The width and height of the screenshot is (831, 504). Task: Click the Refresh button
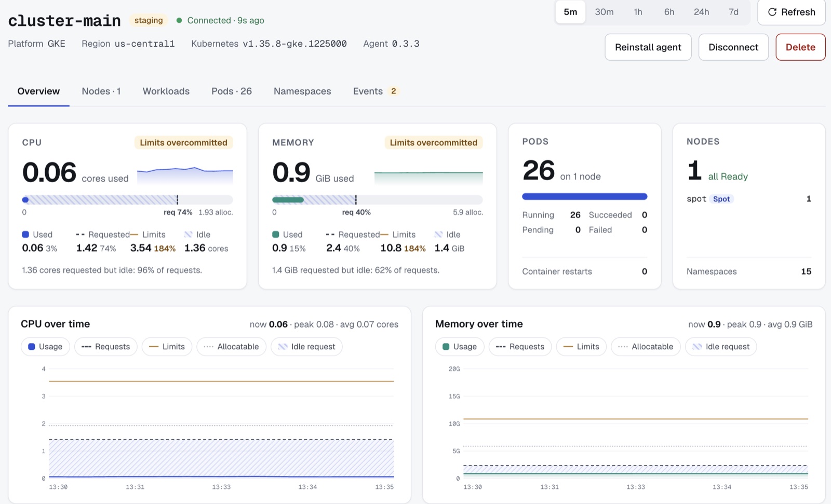point(791,12)
